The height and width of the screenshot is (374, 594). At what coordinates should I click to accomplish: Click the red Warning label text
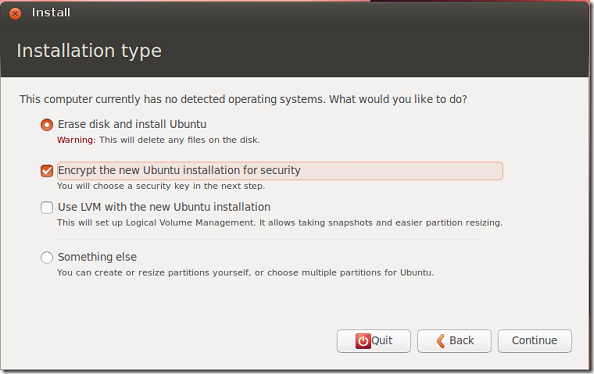[76, 140]
